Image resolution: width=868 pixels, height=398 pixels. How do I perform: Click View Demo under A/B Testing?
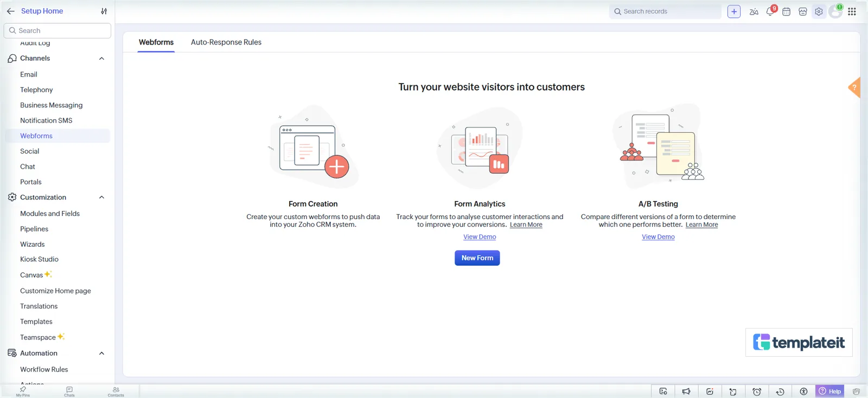pos(658,237)
